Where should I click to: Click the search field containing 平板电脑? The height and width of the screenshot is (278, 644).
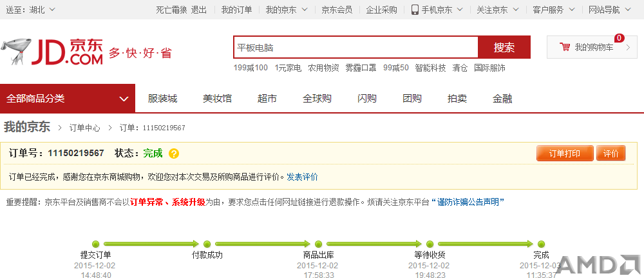pos(355,47)
